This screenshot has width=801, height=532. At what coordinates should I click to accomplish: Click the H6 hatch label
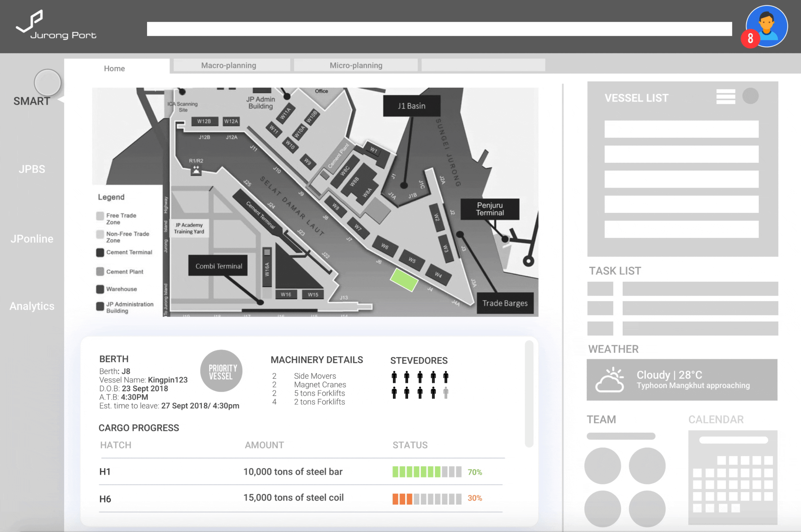tap(105, 499)
